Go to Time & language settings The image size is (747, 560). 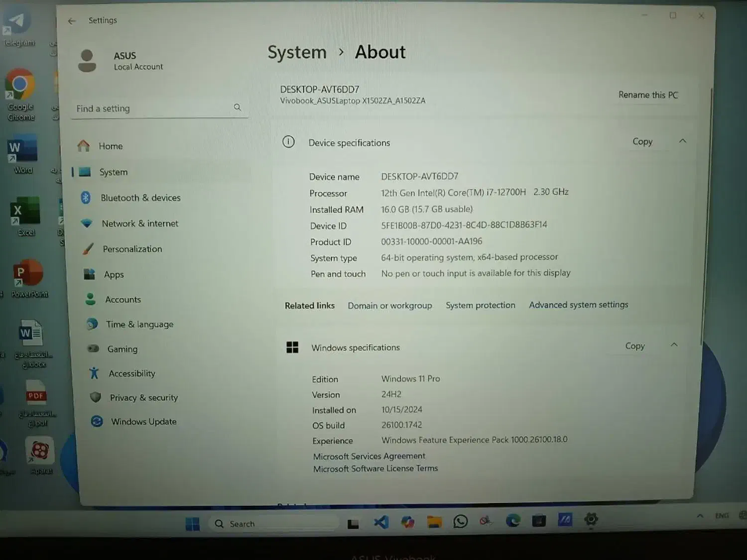(x=139, y=324)
